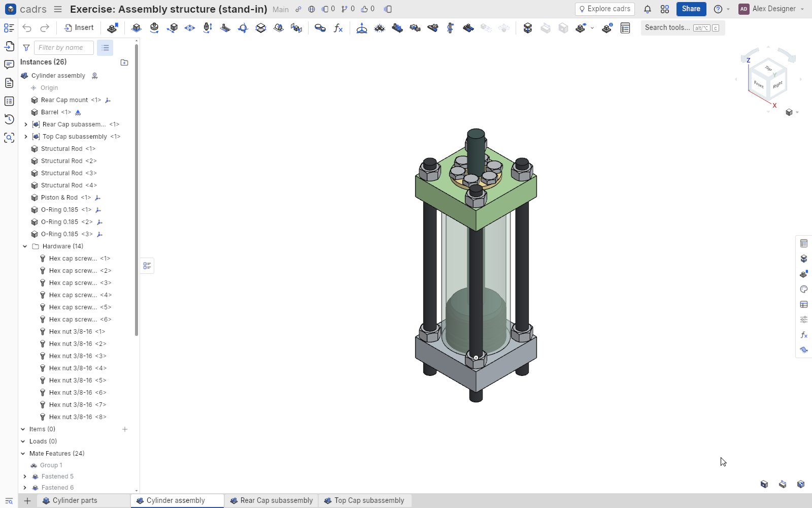Click the Insert button
The image size is (812, 508).
coord(79,28)
